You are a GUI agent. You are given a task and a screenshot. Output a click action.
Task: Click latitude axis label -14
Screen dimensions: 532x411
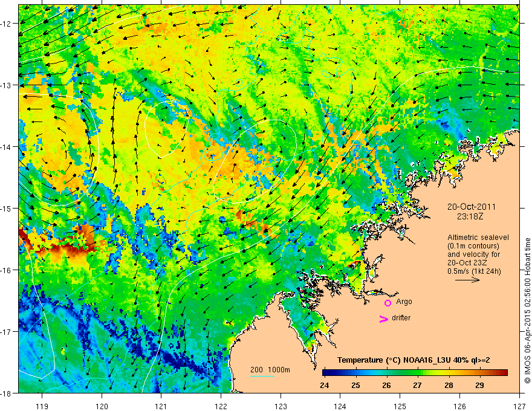[x=7, y=147]
